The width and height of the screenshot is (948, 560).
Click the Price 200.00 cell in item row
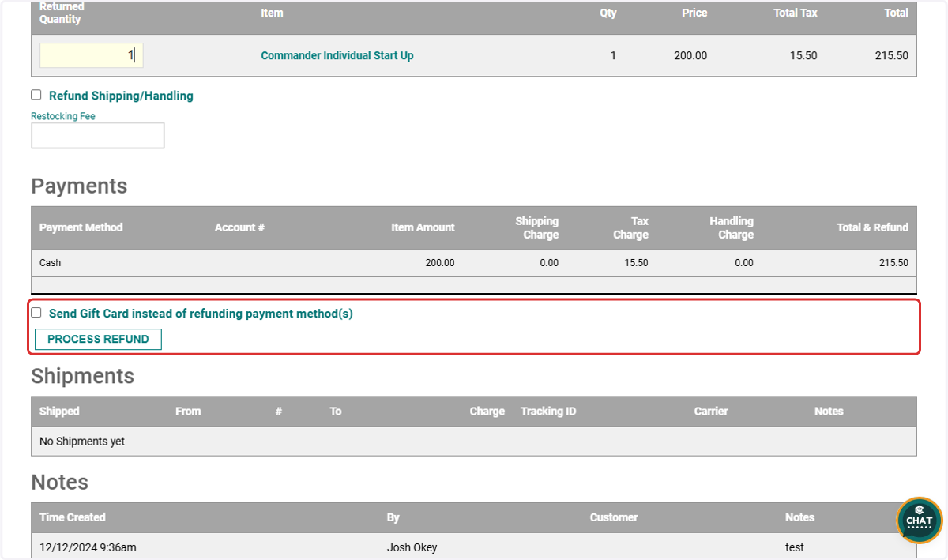[690, 56]
